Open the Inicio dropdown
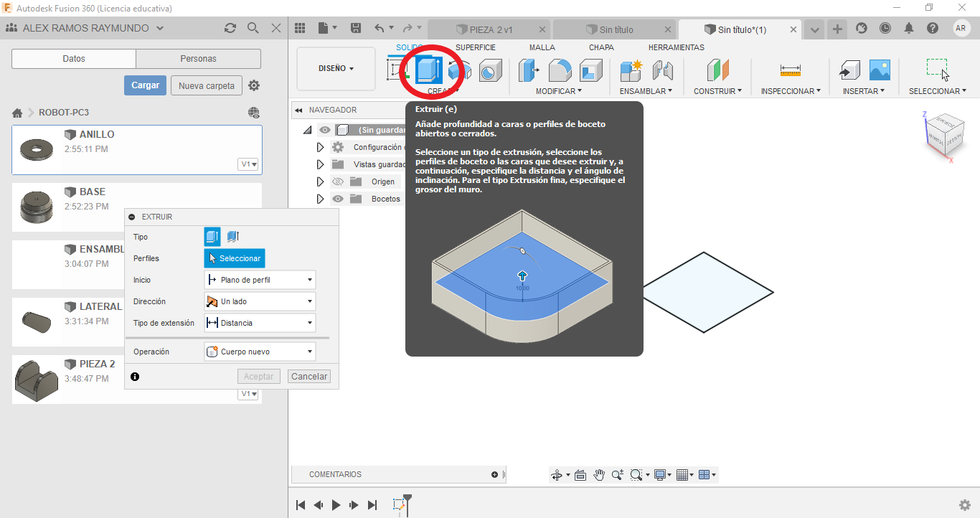 260,280
